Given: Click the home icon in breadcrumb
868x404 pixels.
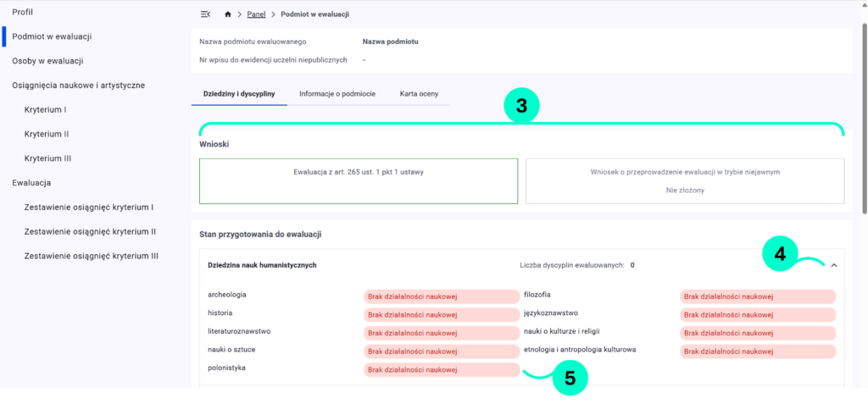Looking at the screenshot, I should (227, 14).
